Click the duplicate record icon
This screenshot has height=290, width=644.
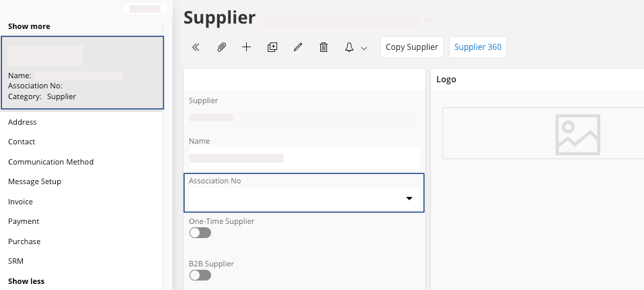coord(272,47)
